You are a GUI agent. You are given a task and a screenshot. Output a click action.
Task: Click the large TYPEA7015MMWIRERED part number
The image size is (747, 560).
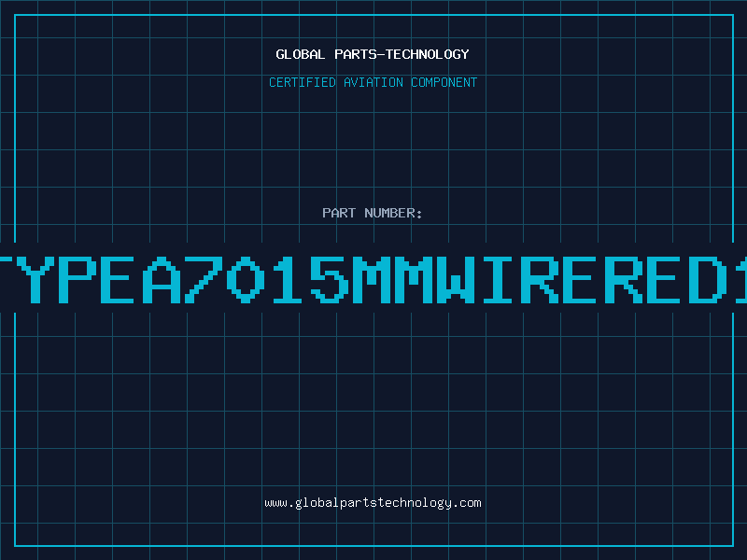point(373,279)
